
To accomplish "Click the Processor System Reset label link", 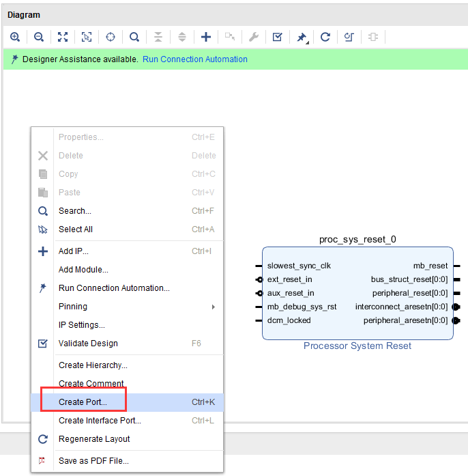I will (x=357, y=346).
